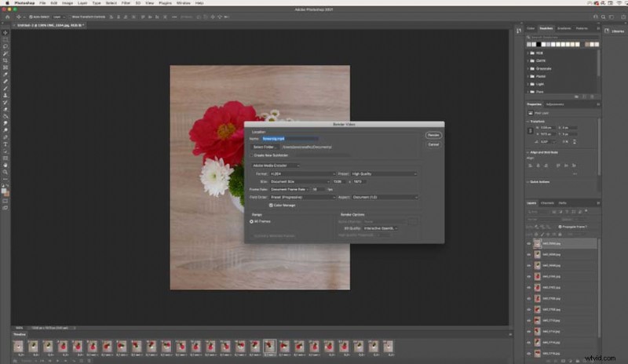
Task: Click the frame rate fps value field
Action: [319, 189]
